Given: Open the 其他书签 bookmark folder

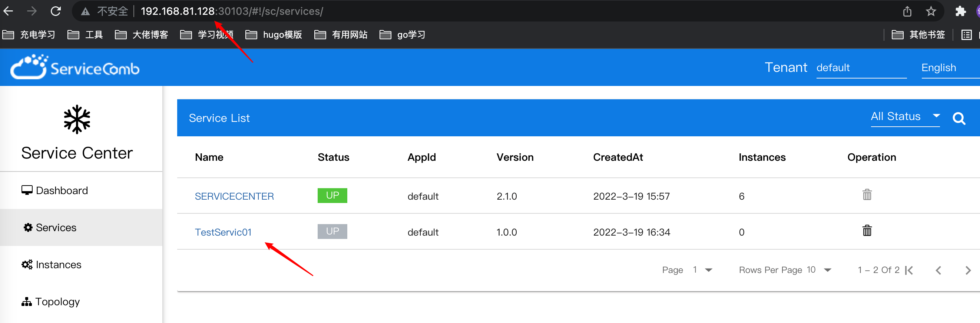Looking at the screenshot, I should click(918, 35).
